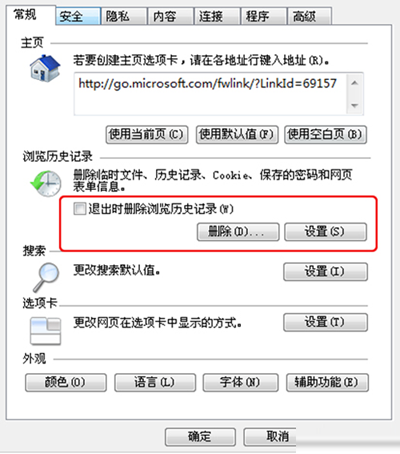Click the homepage box scroll up arrow

pyautogui.click(x=355, y=83)
